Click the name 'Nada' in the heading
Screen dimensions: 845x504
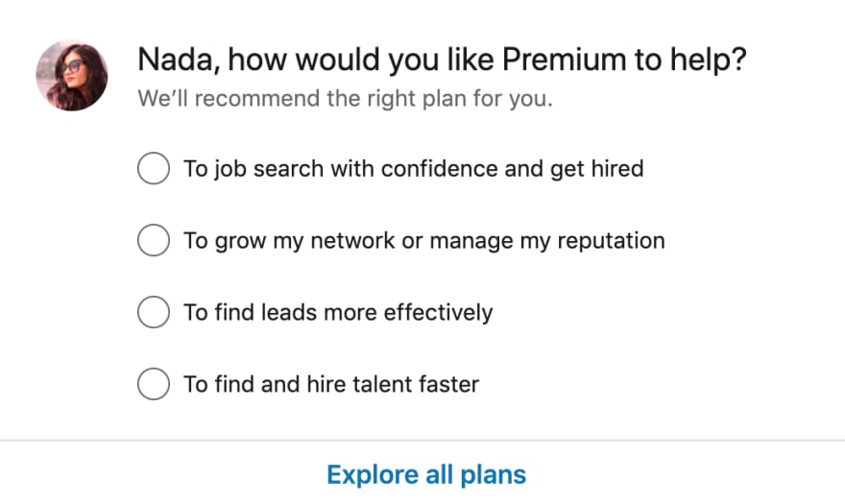point(175,60)
